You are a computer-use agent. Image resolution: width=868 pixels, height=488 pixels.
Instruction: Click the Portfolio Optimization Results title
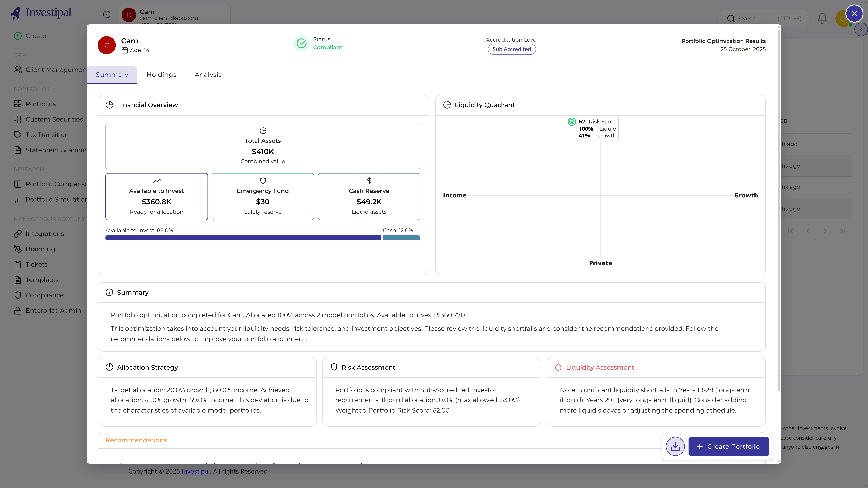(723, 41)
